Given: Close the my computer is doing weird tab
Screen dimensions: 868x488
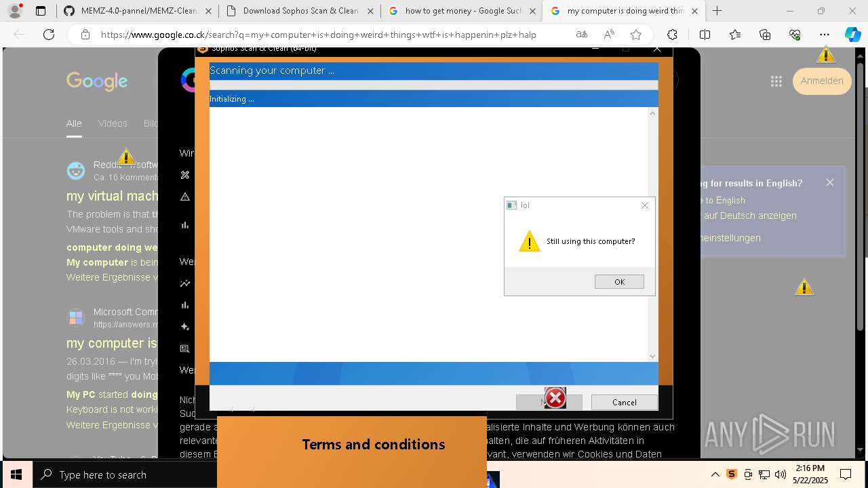Looking at the screenshot, I should [x=694, y=11].
